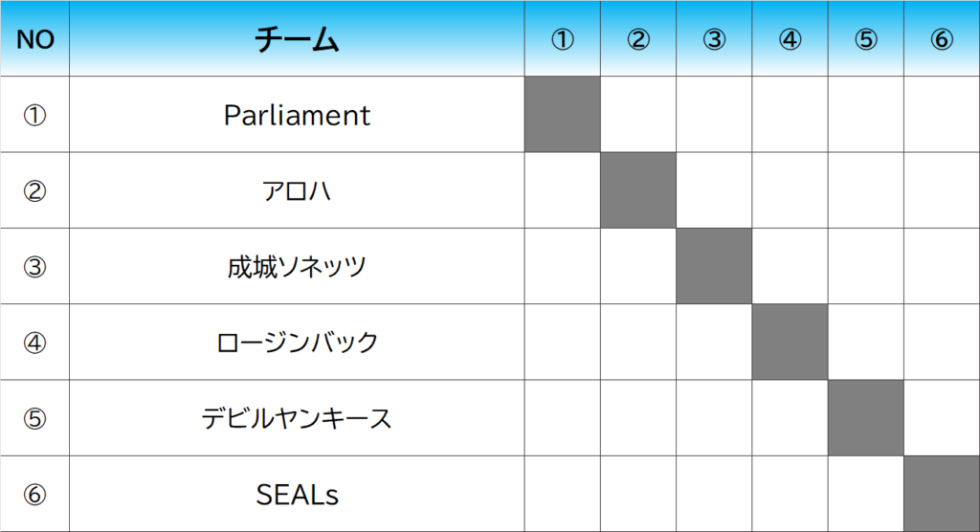
Task: Select the ロージンバック team cell
Action: point(297,342)
